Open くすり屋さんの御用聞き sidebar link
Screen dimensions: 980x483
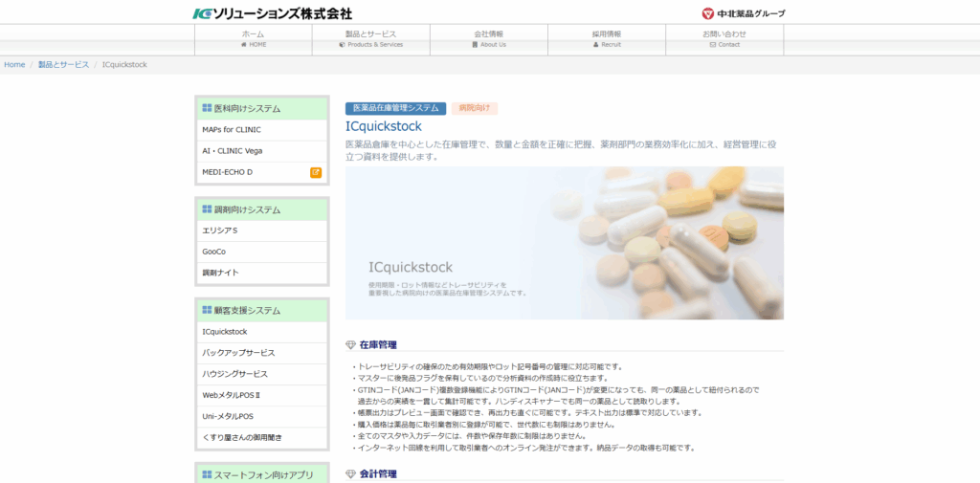[x=262, y=437]
